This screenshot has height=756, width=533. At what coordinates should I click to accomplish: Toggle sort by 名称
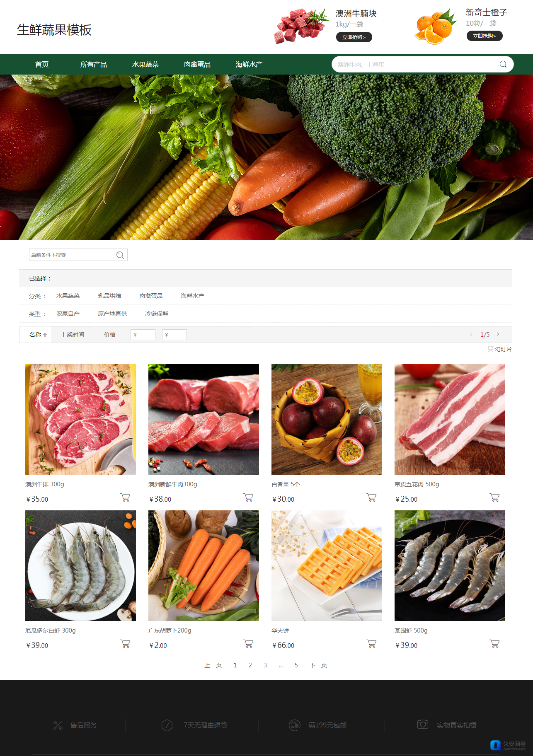38,335
